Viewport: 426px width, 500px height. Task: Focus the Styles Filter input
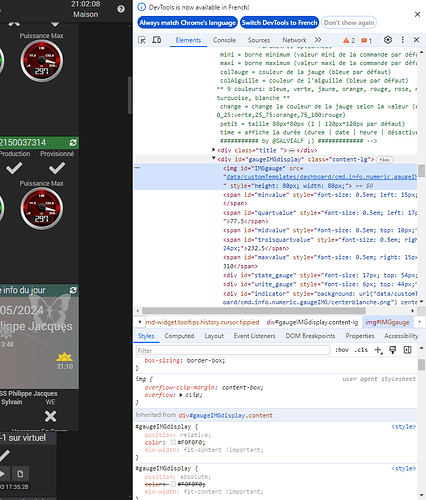233,350
